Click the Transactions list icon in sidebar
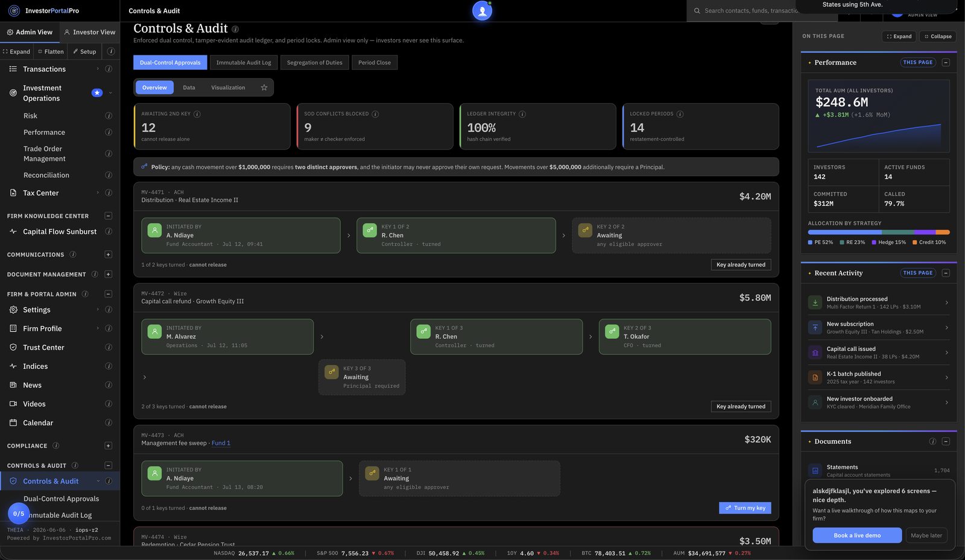Viewport: 965px width, 560px height. coord(13,69)
